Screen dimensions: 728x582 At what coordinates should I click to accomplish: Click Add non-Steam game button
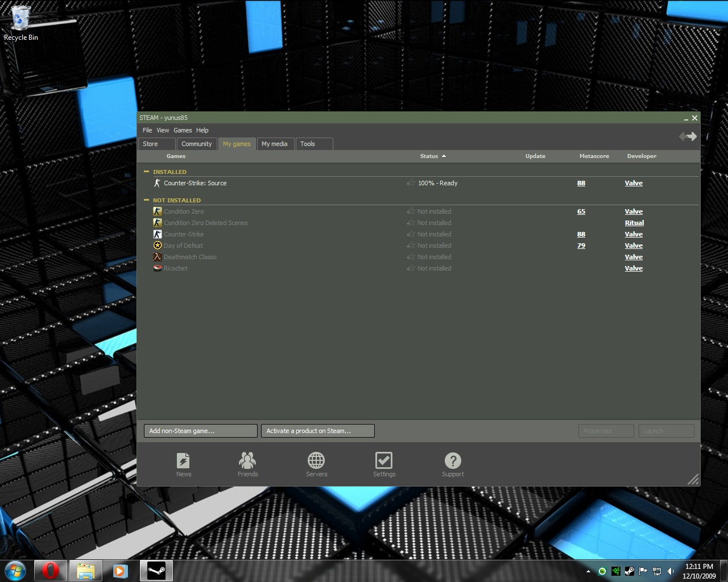pyautogui.click(x=201, y=431)
